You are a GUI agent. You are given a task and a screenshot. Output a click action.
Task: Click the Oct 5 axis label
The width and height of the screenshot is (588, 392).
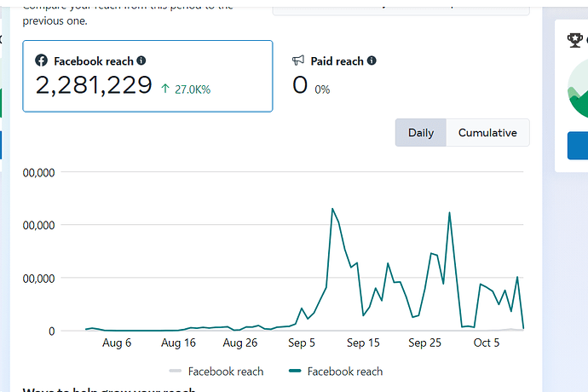click(487, 343)
